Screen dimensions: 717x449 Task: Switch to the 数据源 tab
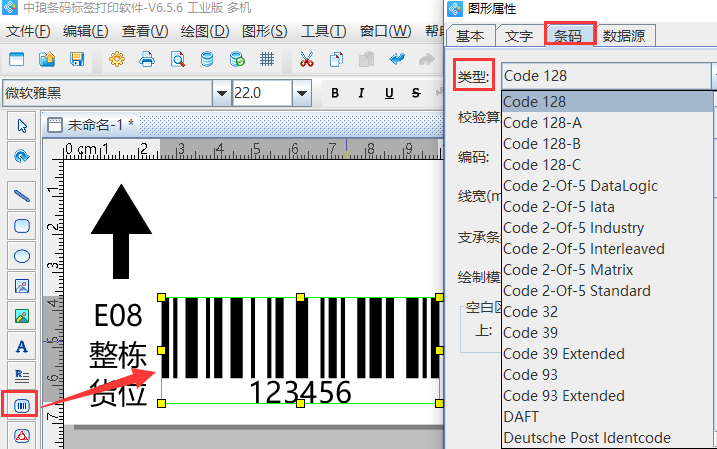tap(629, 36)
